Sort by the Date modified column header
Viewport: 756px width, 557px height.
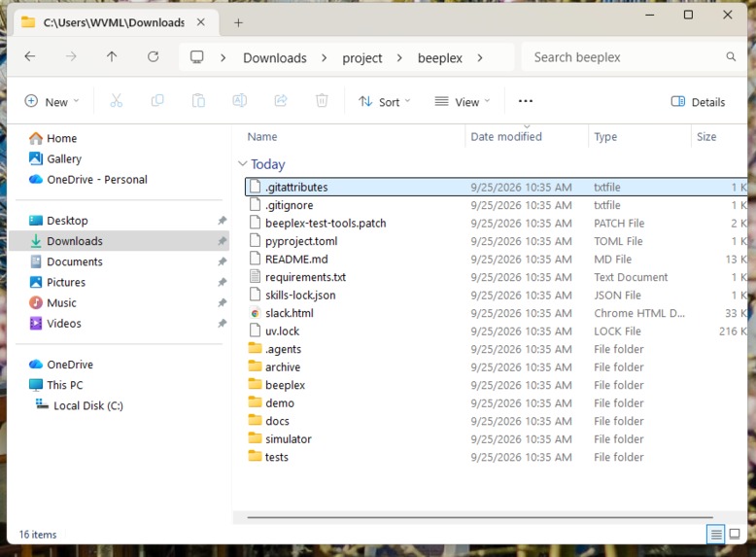point(506,136)
